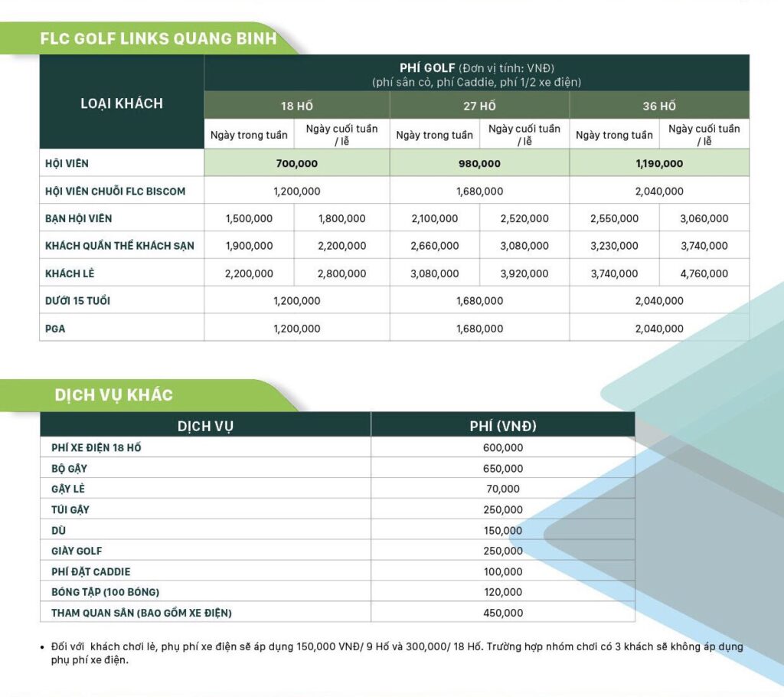Select THAM QUAN SÂN fee 450,000
Viewport: 784px width, 697px height.
pyautogui.click(x=503, y=613)
